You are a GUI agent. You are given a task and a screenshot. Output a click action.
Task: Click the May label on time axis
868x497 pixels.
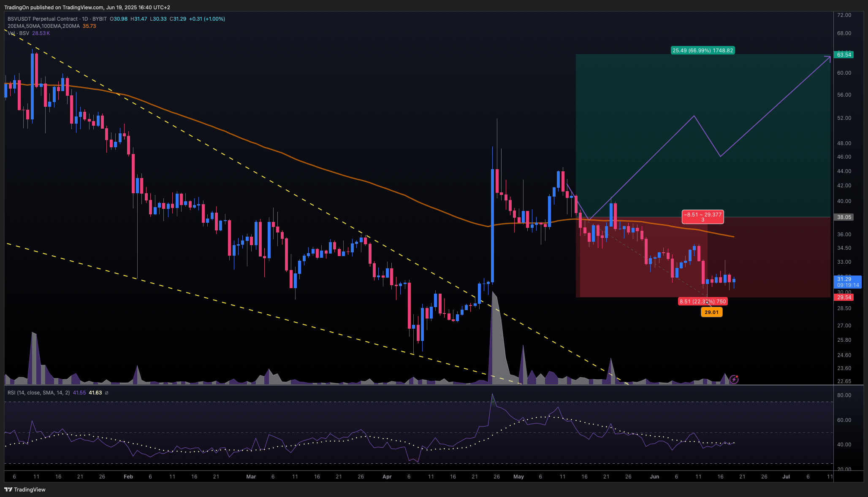[518, 477]
